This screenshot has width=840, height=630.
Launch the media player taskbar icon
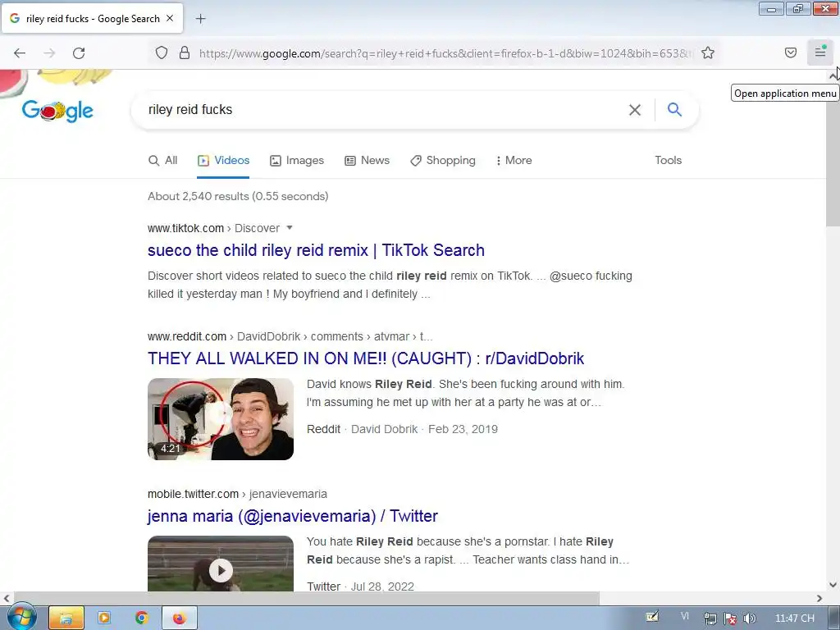click(x=104, y=619)
